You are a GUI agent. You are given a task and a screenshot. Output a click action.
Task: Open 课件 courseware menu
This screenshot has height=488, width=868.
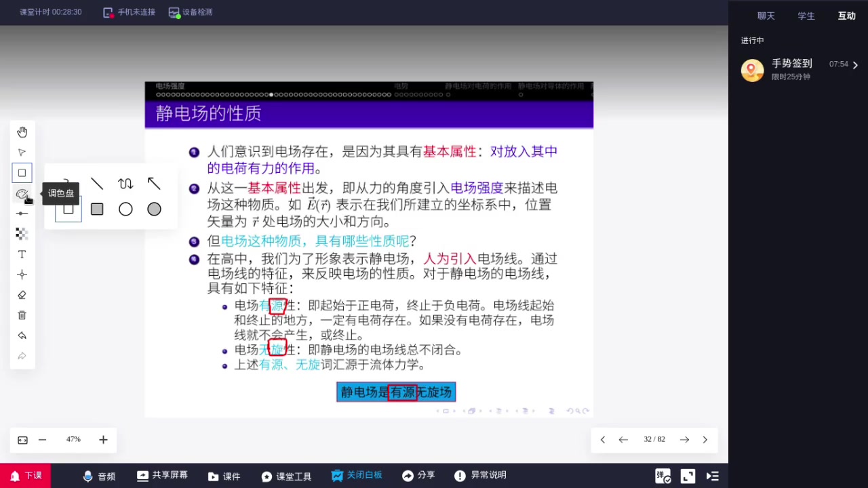coord(224,476)
